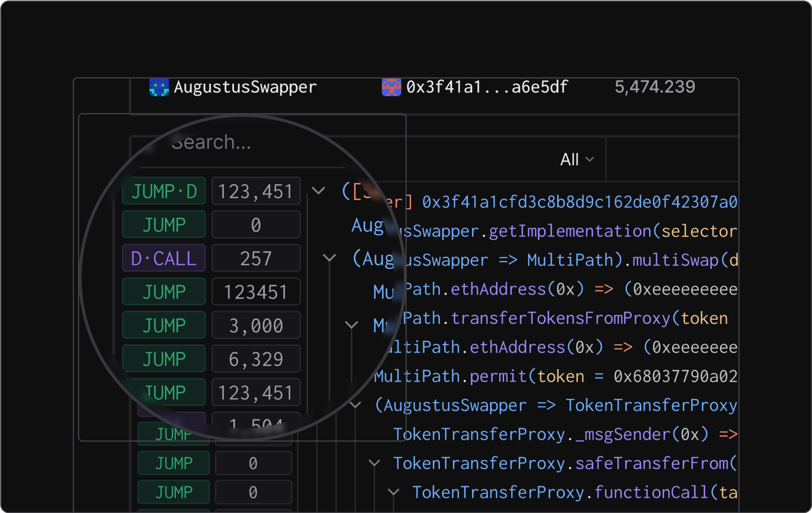
Task: Collapse the multiSwap call chevron
Action: coord(329,258)
